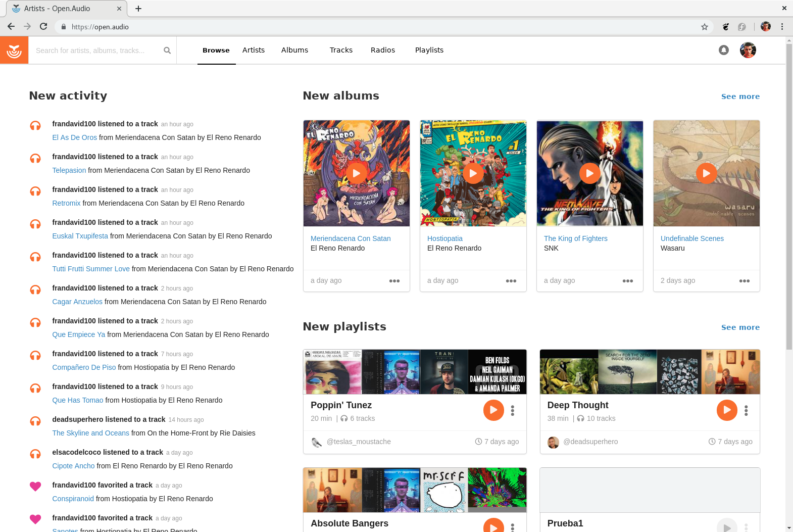Play the Hostiopatia album
Viewport: 793px width, 532px height.
[473, 173]
